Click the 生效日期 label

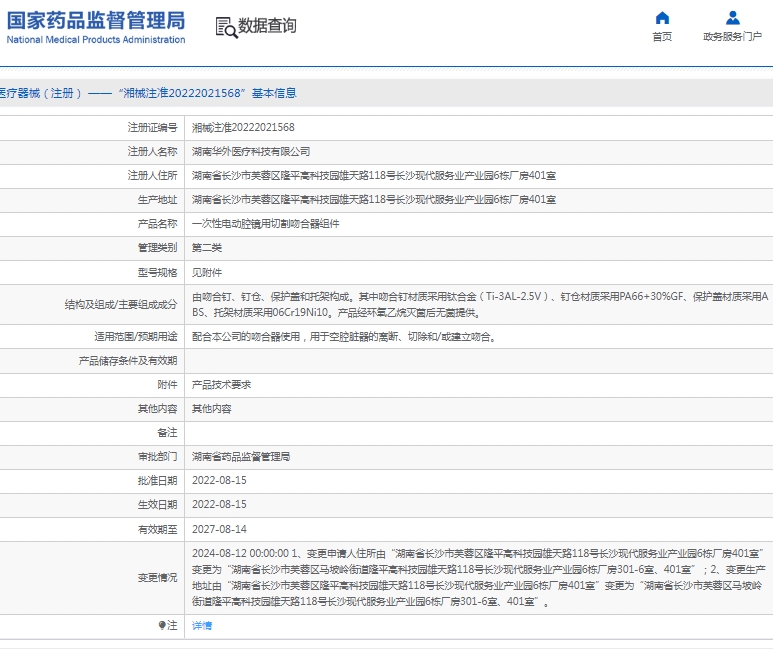point(157,505)
